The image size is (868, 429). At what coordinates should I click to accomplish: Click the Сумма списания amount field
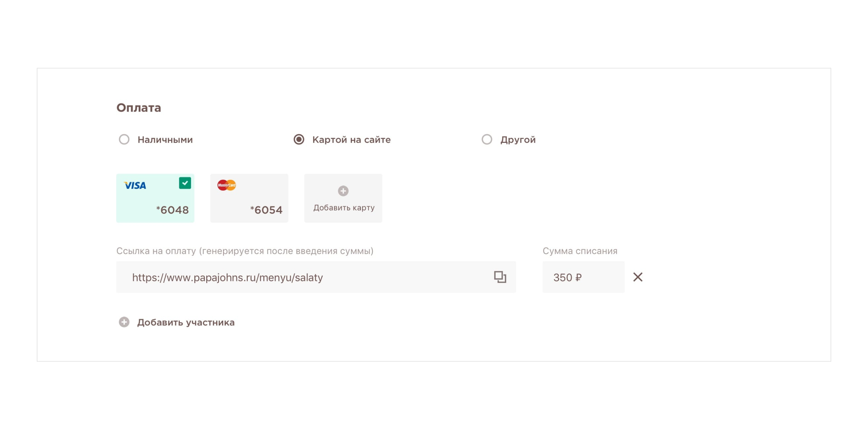point(584,277)
